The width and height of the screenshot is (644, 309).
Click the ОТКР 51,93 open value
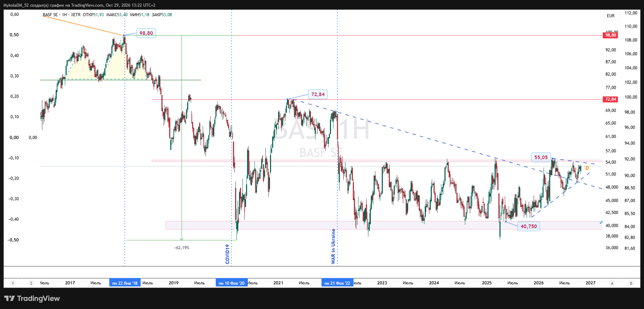93,15
